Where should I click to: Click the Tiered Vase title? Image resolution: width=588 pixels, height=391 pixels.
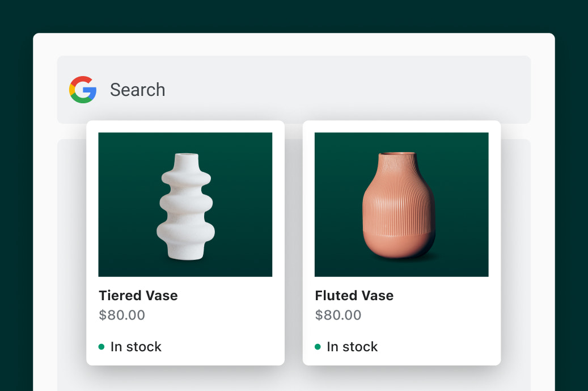click(x=138, y=296)
